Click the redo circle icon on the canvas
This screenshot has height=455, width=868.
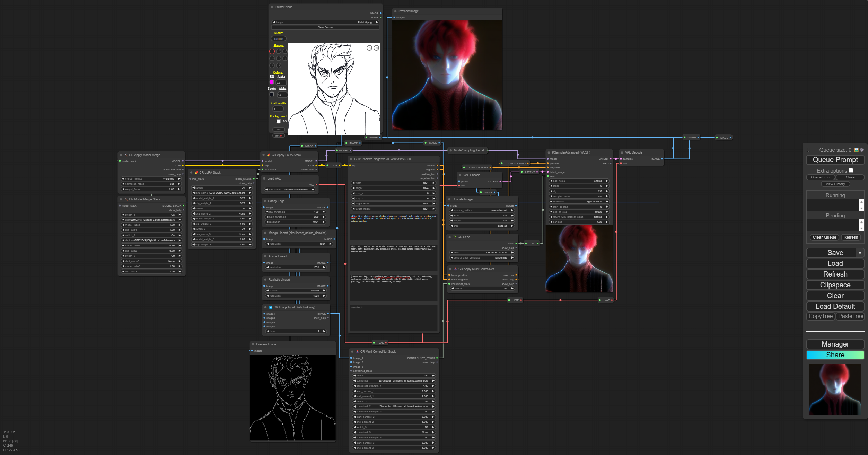pos(376,48)
